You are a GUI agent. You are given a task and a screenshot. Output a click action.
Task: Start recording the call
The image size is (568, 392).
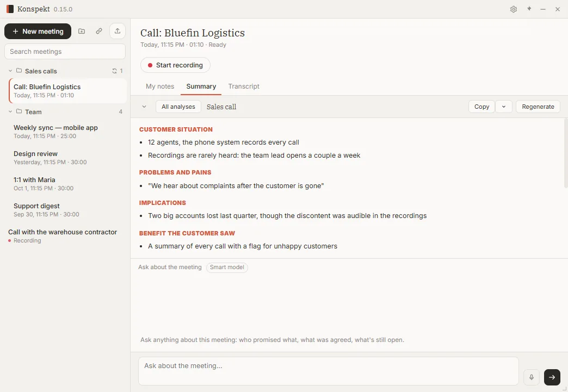tap(175, 65)
